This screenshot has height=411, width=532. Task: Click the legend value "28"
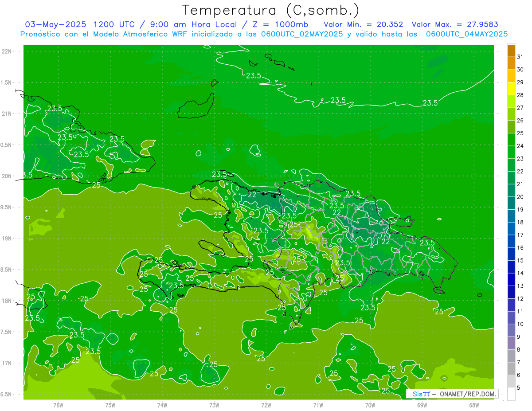(x=520, y=95)
